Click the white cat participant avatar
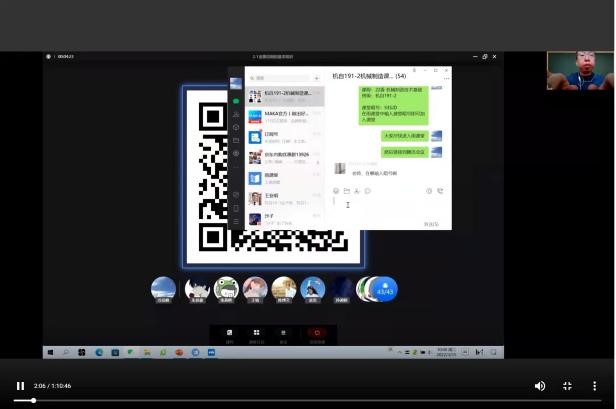 [x=197, y=290]
